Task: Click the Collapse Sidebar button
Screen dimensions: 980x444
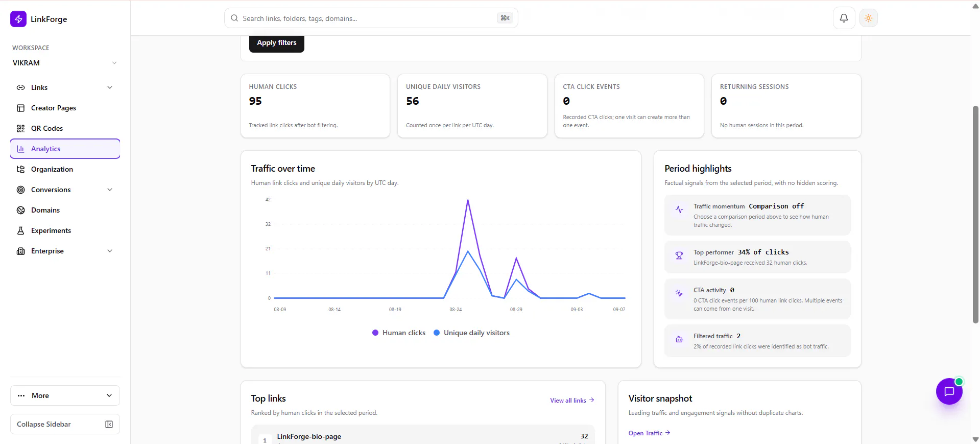Action: tap(65, 424)
